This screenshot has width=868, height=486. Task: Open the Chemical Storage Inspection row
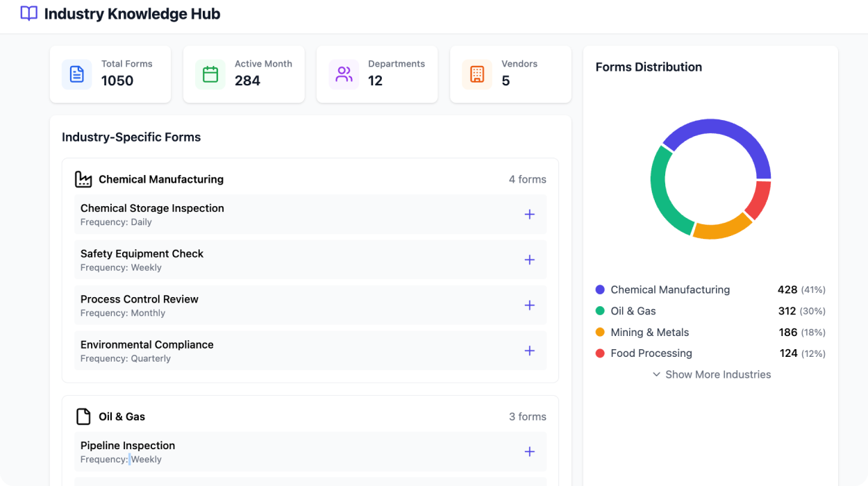(x=310, y=215)
